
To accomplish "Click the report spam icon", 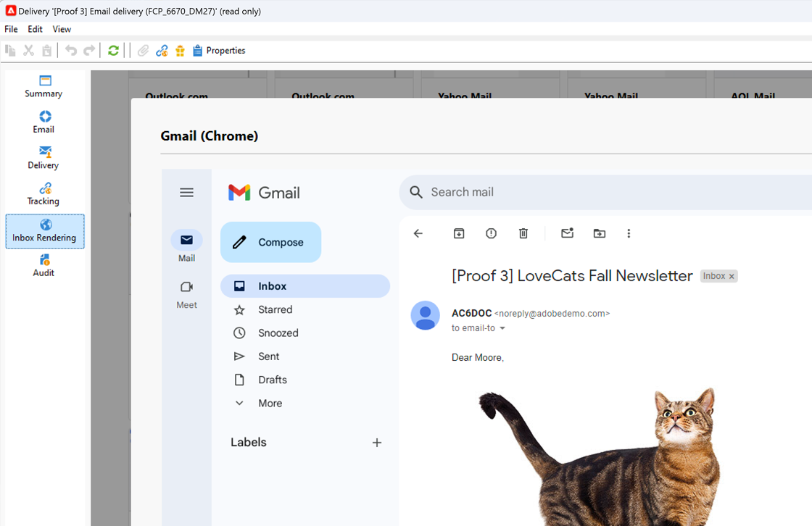I will (x=491, y=233).
